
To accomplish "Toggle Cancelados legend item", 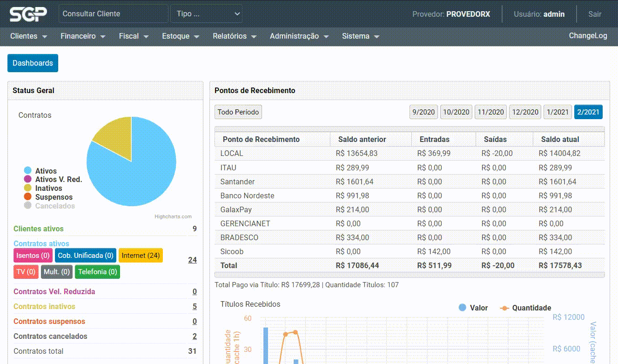I will 49,206.
